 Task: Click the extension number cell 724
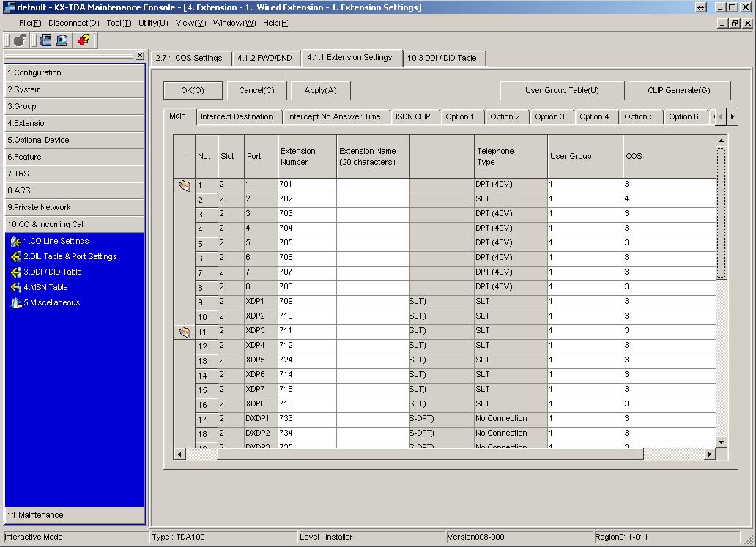[307, 360]
